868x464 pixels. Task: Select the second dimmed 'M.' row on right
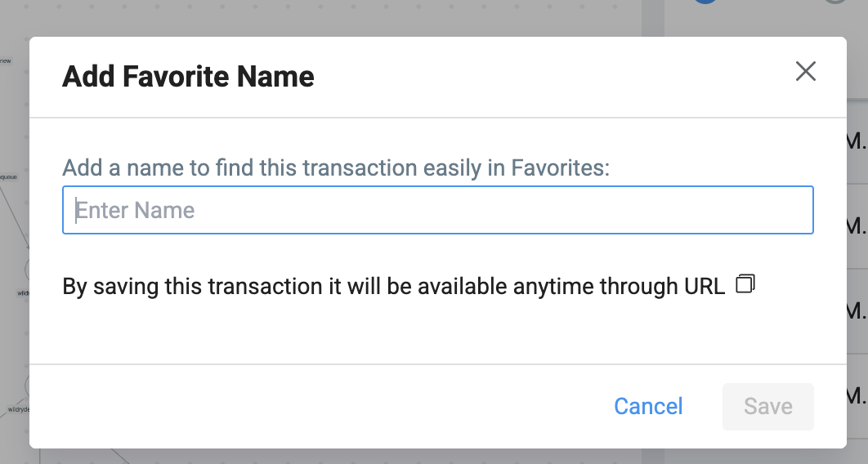(x=857, y=226)
